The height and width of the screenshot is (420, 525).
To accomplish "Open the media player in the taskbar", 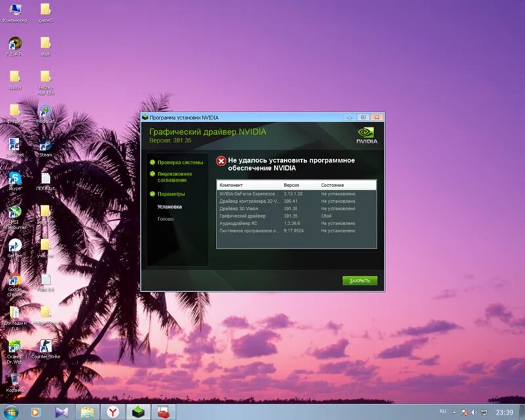I will pyautogui.click(x=35, y=412).
